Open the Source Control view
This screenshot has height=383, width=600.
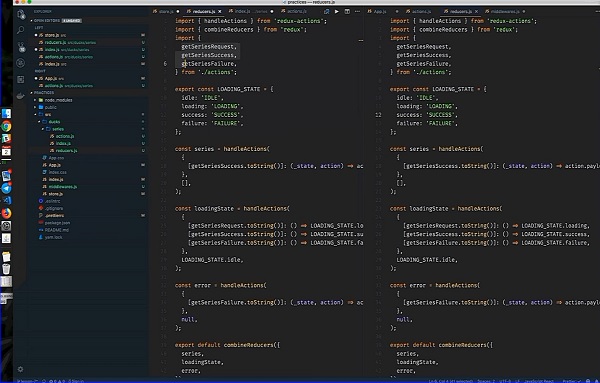pyautogui.click(x=21, y=47)
